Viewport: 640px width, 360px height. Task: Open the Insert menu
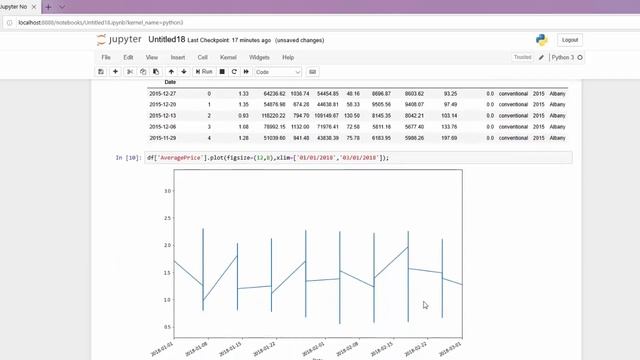[178, 58]
